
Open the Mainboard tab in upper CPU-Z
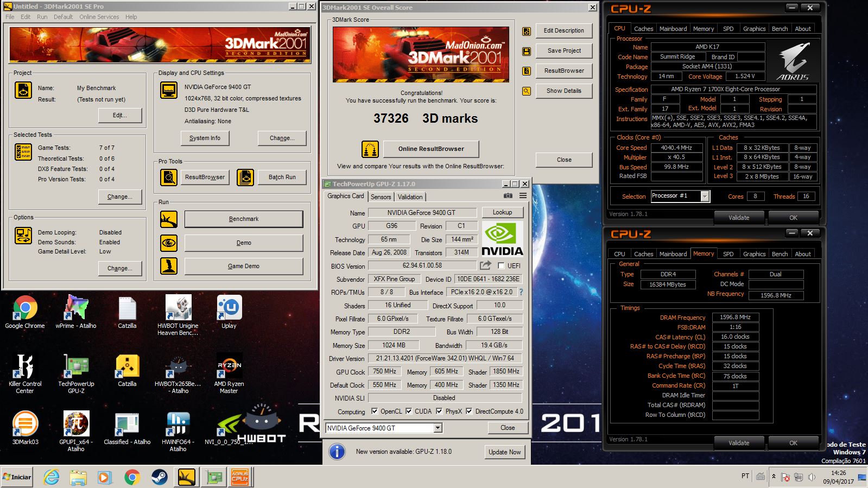point(673,29)
